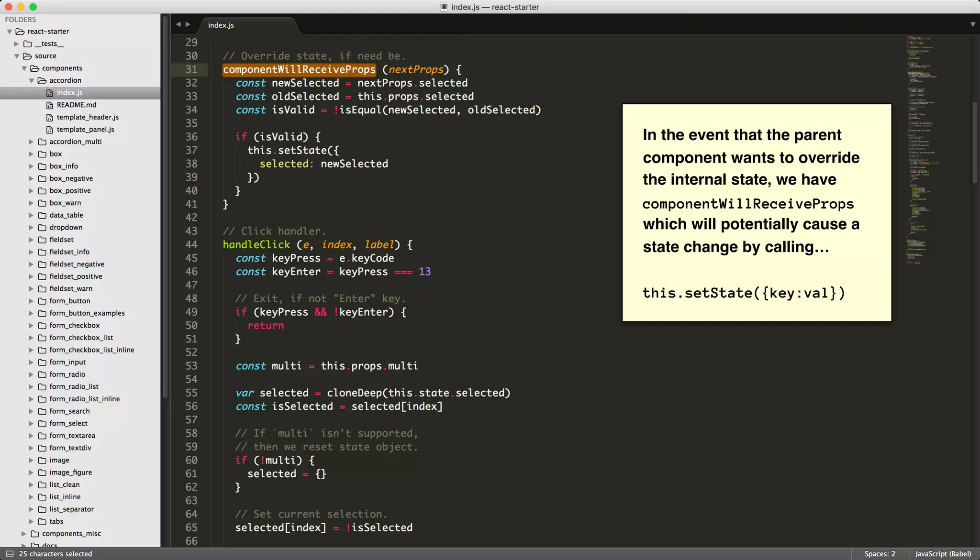Change syntax via JavaScript (Babel) label
The image size is (980, 560).
click(x=943, y=554)
